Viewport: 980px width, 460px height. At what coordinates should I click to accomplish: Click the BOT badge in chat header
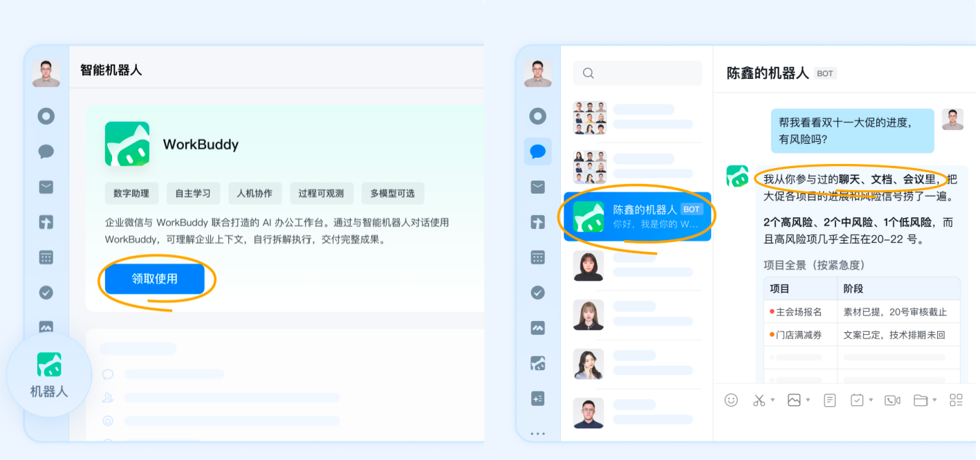coord(825,73)
